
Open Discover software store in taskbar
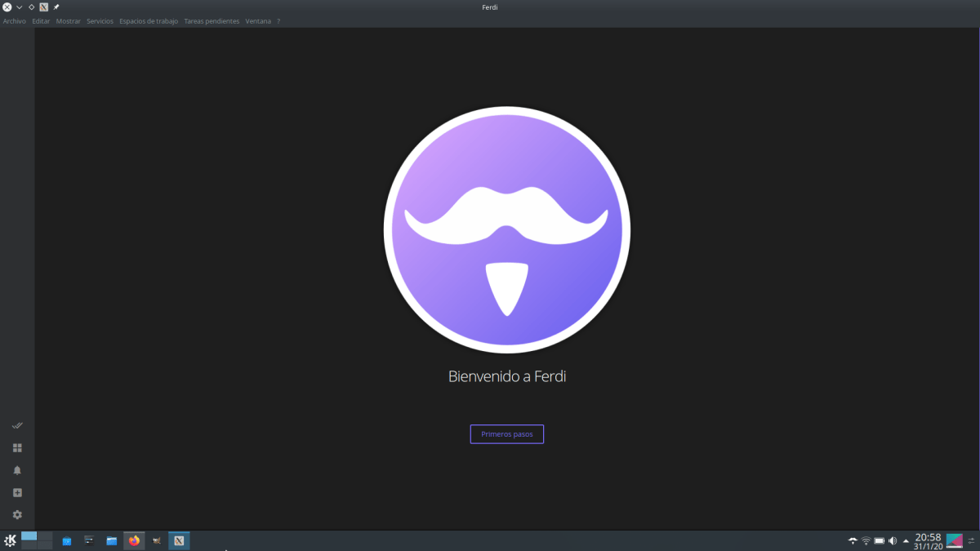click(67, 540)
